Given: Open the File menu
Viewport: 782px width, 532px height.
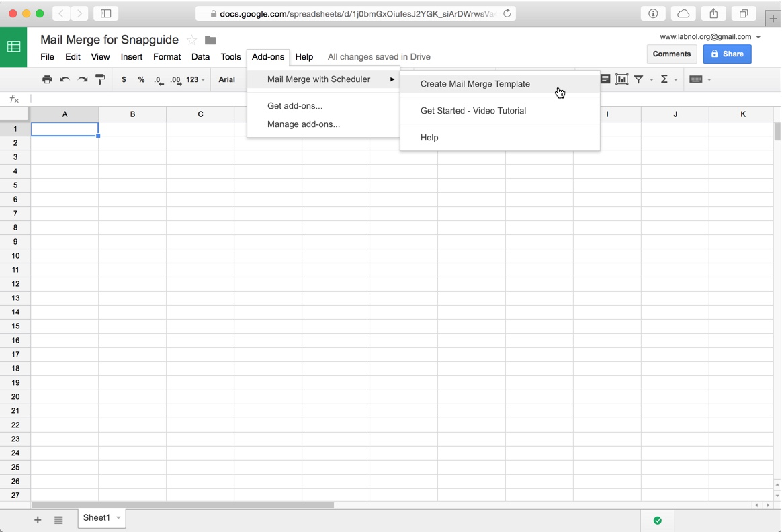Looking at the screenshot, I should [x=48, y=57].
